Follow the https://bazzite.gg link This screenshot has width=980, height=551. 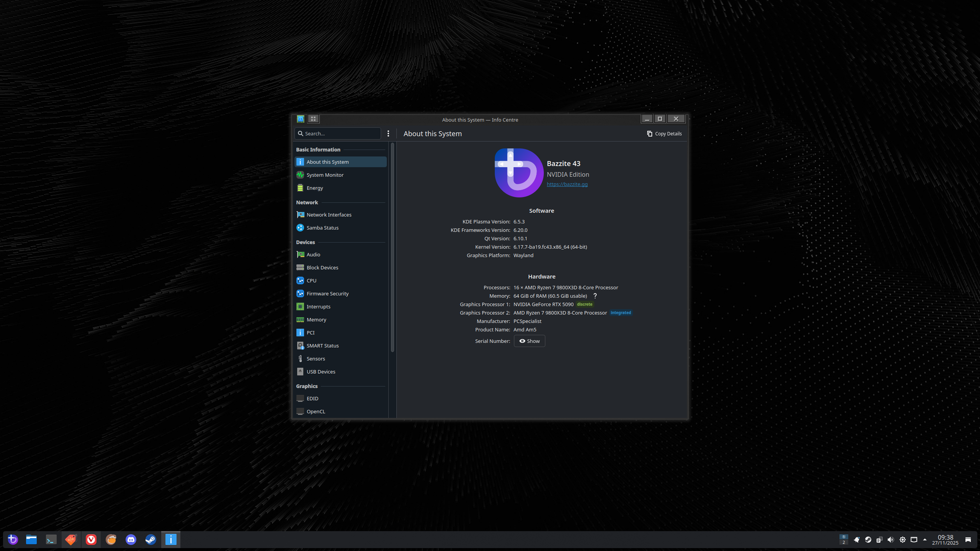click(x=567, y=184)
